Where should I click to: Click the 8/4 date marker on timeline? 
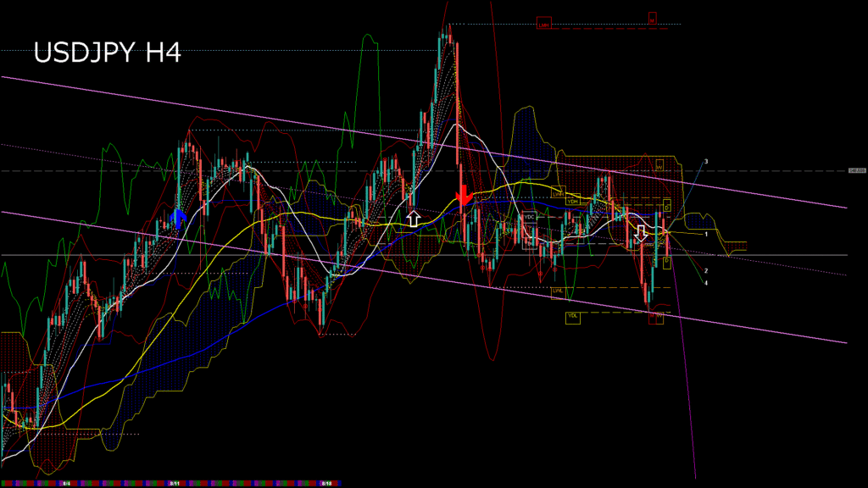tap(65, 484)
